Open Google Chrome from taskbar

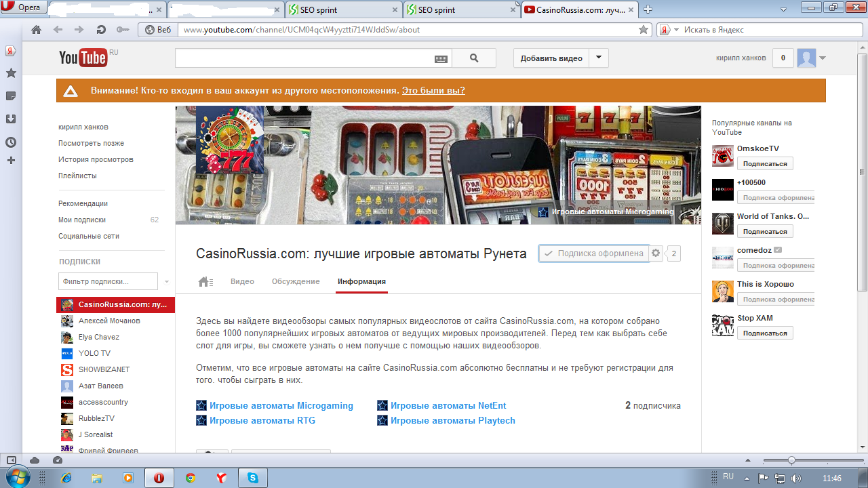coord(191,478)
